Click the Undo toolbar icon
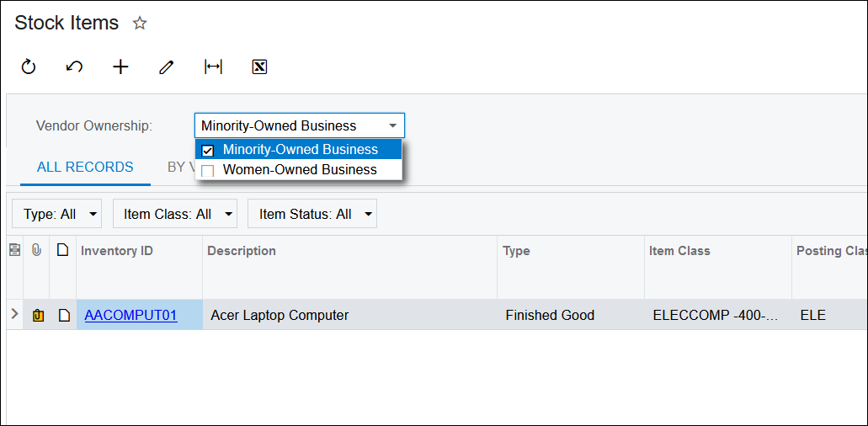This screenshot has height=426, width=868. (x=74, y=67)
